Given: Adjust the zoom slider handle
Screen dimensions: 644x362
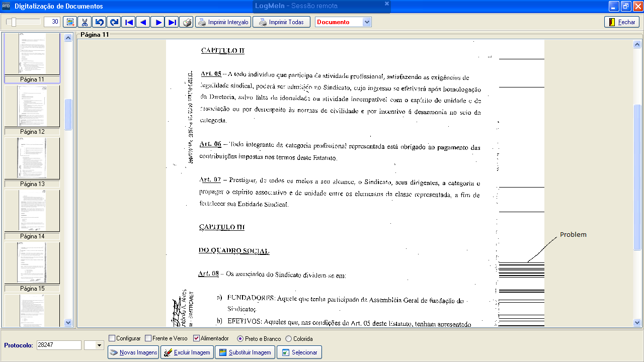Looking at the screenshot, I should point(14,22).
